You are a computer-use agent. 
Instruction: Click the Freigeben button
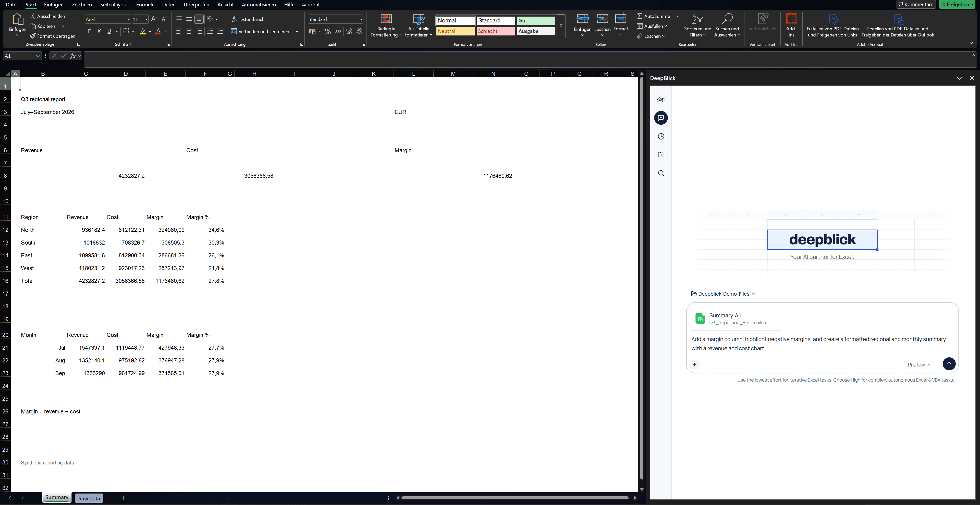pos(957,5)
